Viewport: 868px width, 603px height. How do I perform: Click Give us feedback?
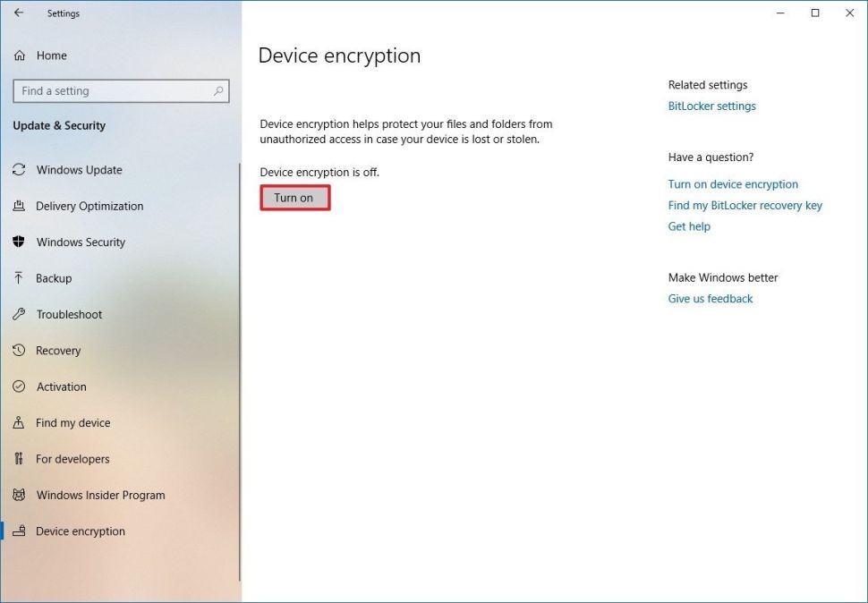pyautogui.click(x=710, y=298)
